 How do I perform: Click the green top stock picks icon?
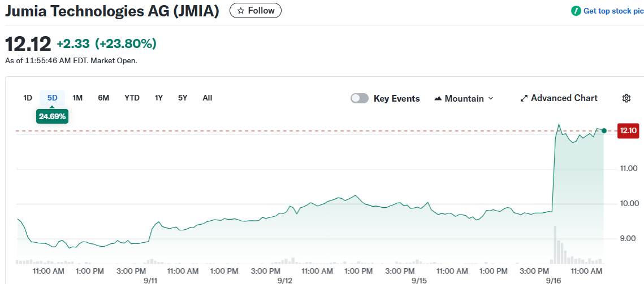point(576,11)
